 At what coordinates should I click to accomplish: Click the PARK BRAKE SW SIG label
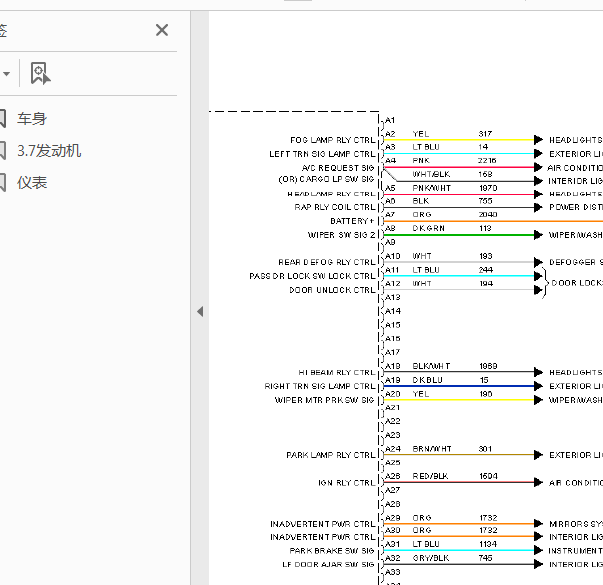click(332, 551)
